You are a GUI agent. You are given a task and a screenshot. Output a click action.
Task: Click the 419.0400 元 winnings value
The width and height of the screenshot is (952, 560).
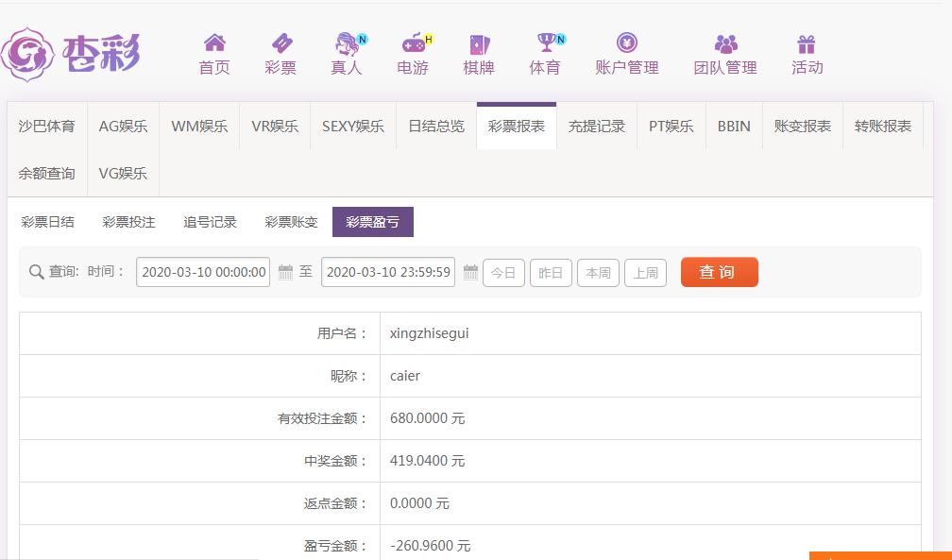pos(428,461)
